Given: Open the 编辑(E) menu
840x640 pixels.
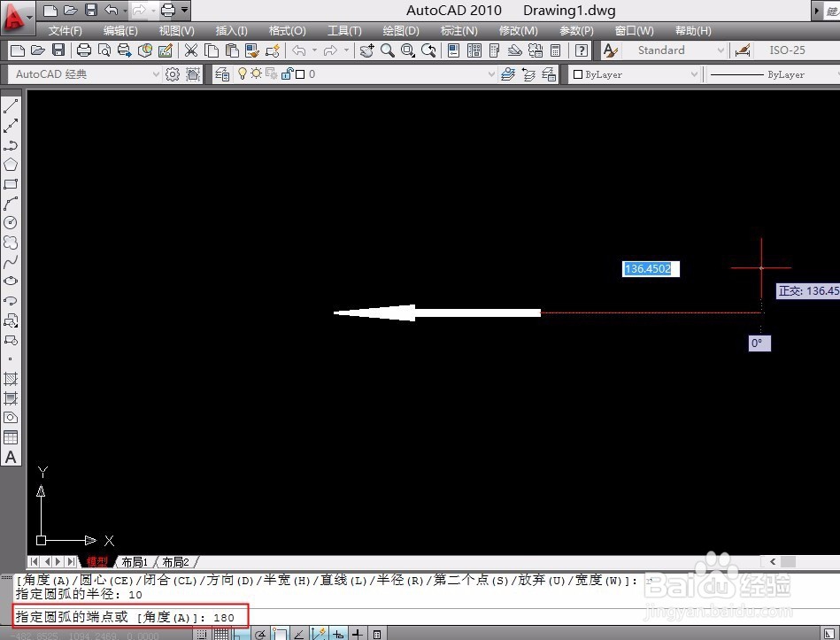Looking at the screenshot, I should click(x=120, y=30).
